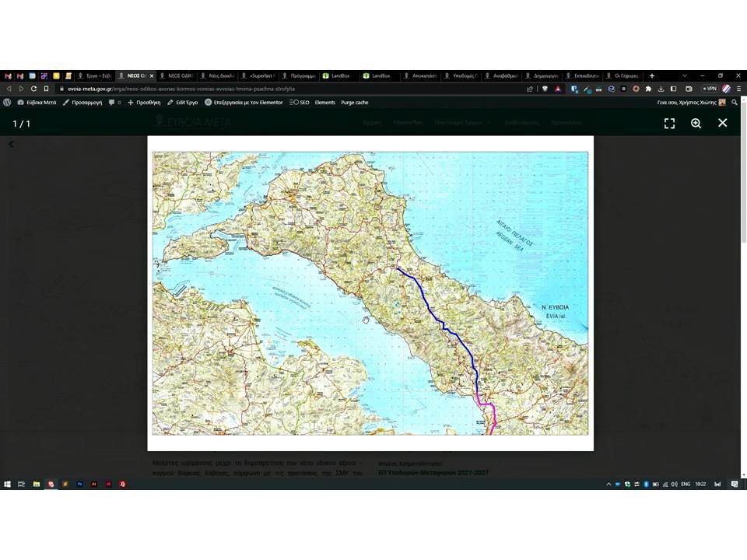Viewport: 747px width, 560px height.
Task: Click the ENG language indicator
Action: [x=686, y=485]
